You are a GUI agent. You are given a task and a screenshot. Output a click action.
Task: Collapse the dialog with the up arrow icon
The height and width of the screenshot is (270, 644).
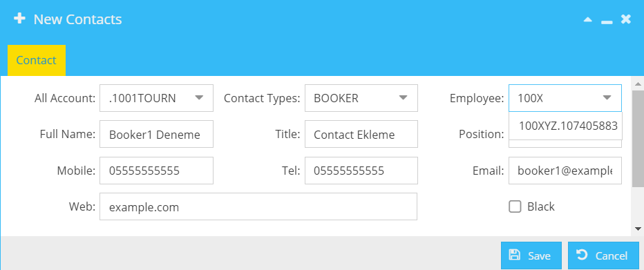click(588, 19)
